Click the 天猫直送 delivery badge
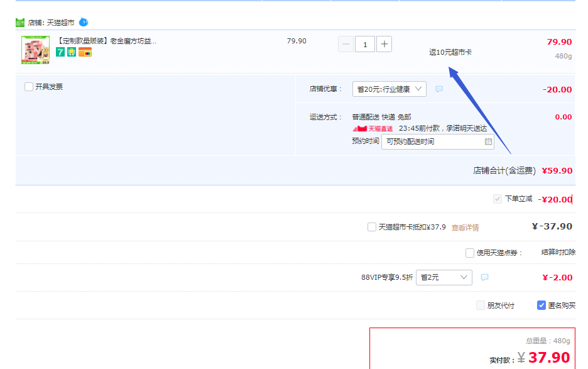 click(x=373, y=129)
